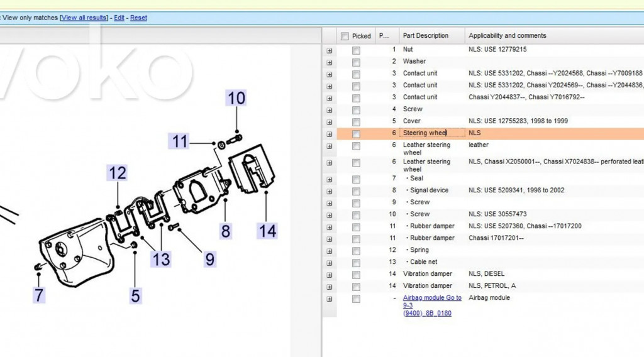Select callout 13 on the parts diagram
Image resolution: width=644 pixels, height=357 pixels.
coord(161,258)
